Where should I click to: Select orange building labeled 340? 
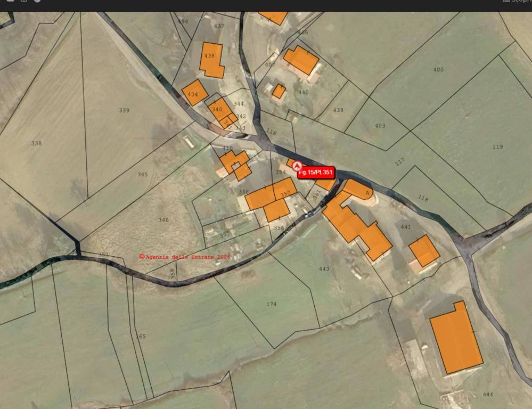pyautogui.click(x=220, y=111)
